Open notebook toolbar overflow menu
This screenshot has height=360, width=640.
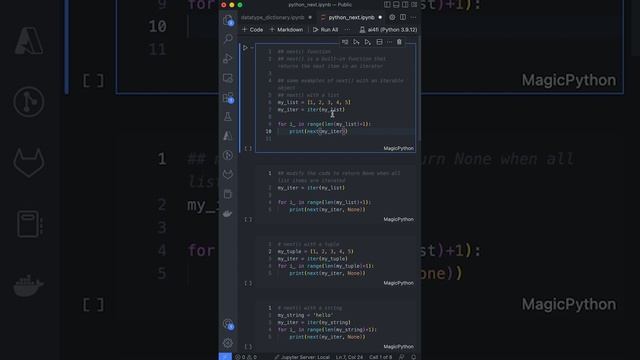coord(347,30)
